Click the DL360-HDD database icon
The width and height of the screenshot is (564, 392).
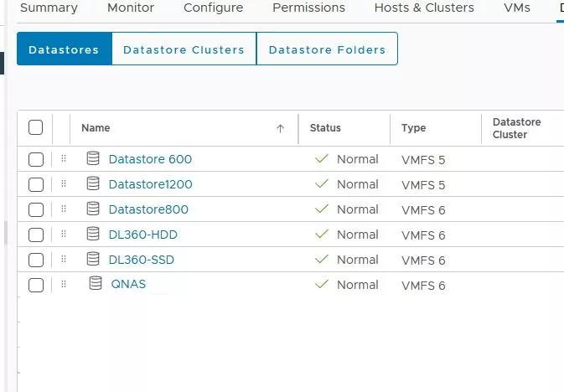(93, 234)
